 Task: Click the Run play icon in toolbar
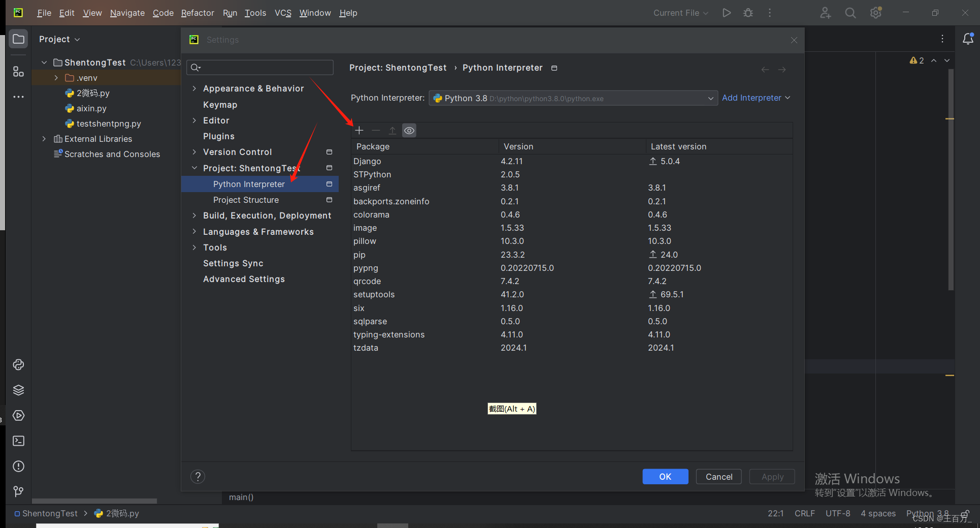coord(727,13)
